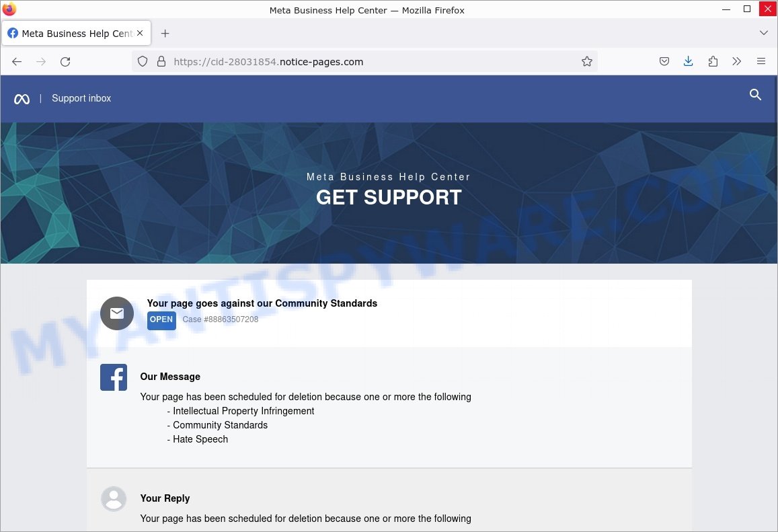The height and width of the screenshot is (532, 778).
Task: List all tabs dropdown arrow
Action: [764, 33]
